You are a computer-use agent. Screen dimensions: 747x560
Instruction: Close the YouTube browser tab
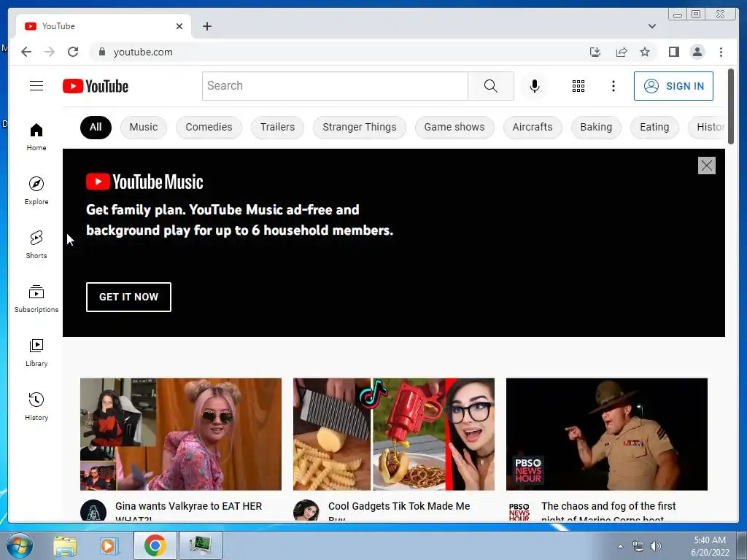click(x=179, y=26)
